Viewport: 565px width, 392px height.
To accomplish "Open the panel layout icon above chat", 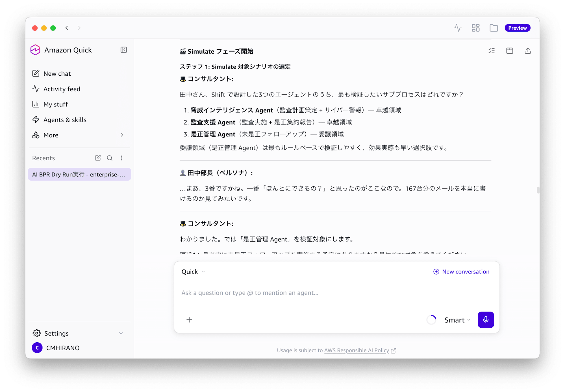I will click(x=510, y=51).
